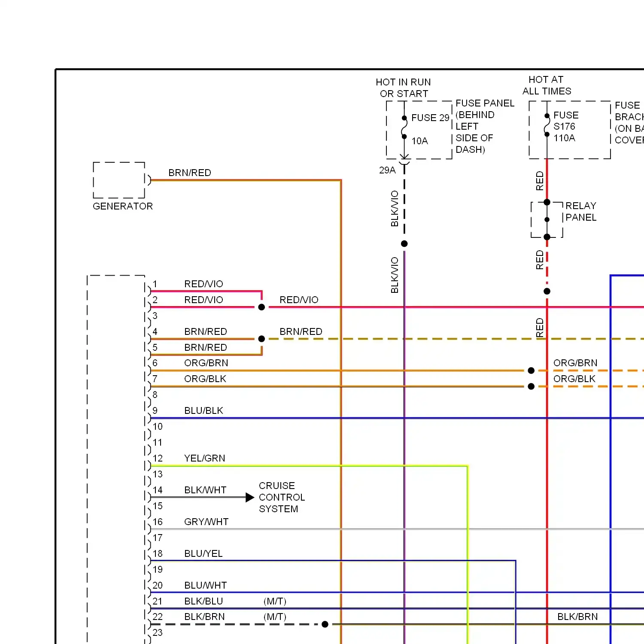Select pin number "8" on the connector
This screenshot has width=644, height=644.
[x=155, y=395]
